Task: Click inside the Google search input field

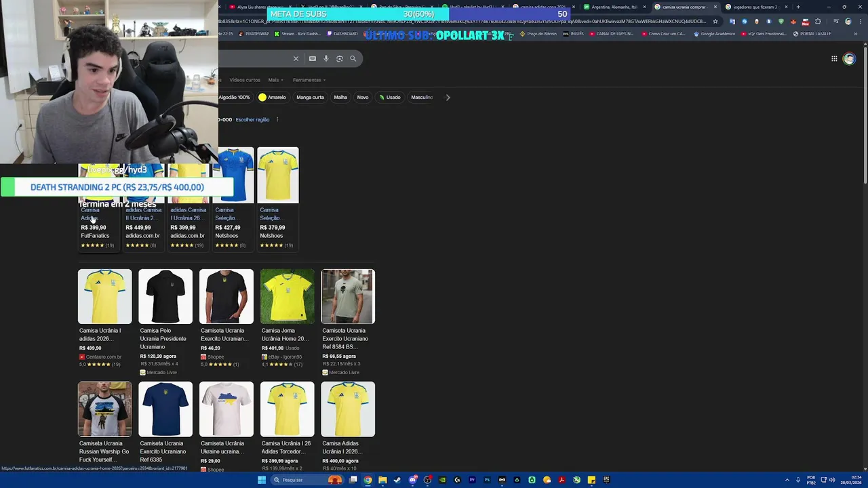Action: click(254, 59)
